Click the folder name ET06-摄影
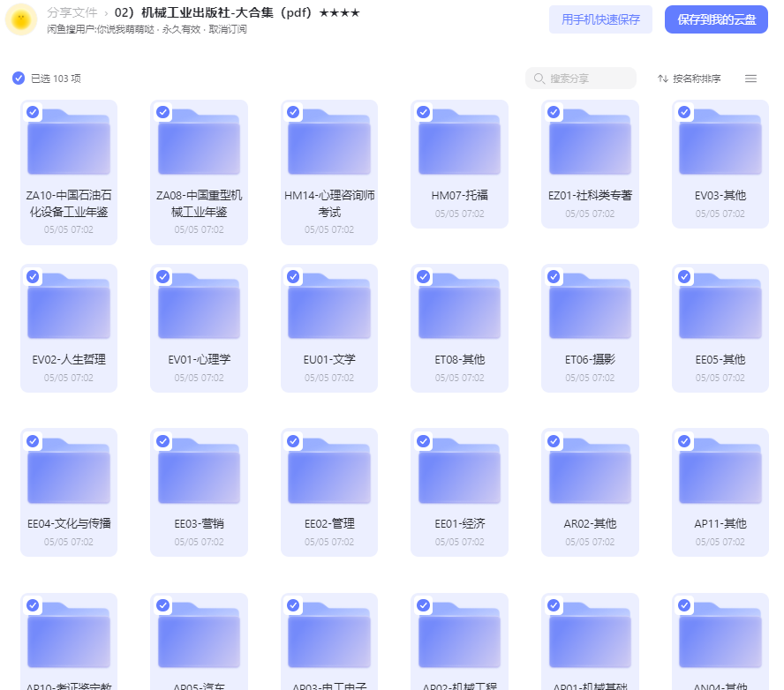Image resolution: width=784 pixels, height=690 pixels. coord(590,359)
